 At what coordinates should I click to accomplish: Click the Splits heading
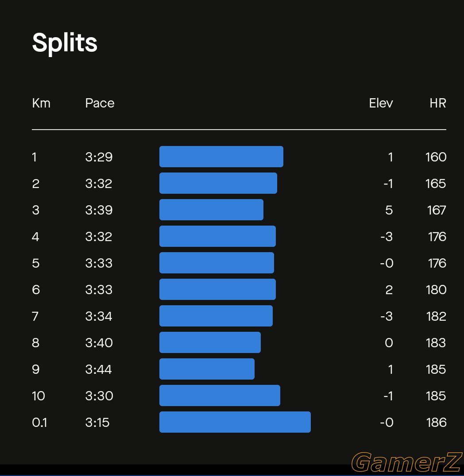point(65,43)
